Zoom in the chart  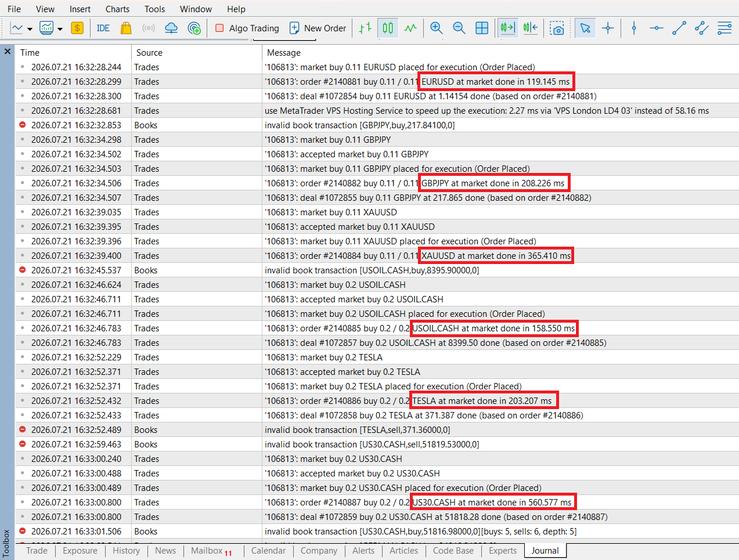pos(437,28)
